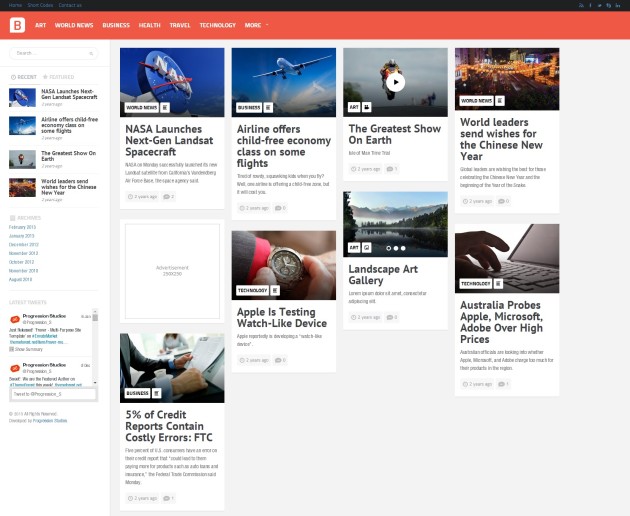Click article-type icon on Australia Probes image
Viewport: 630px width, 516px height.
pyautogui.click(x=498, y=283)
